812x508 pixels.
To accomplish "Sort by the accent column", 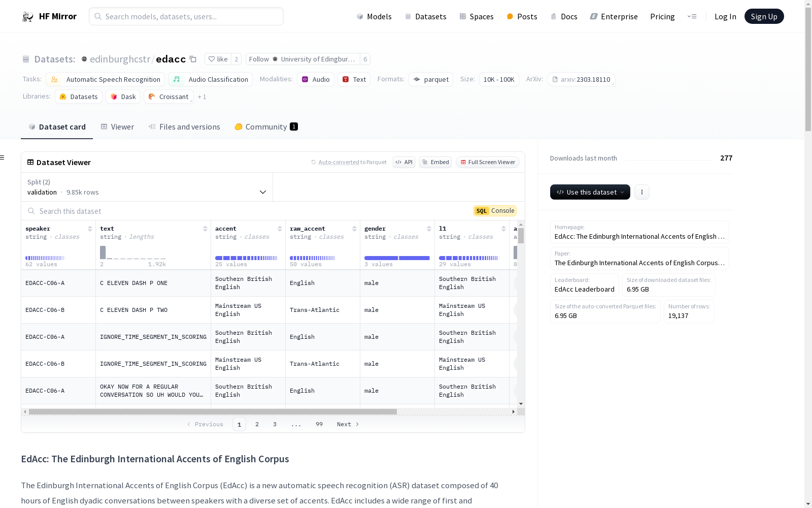I will 280,229.
